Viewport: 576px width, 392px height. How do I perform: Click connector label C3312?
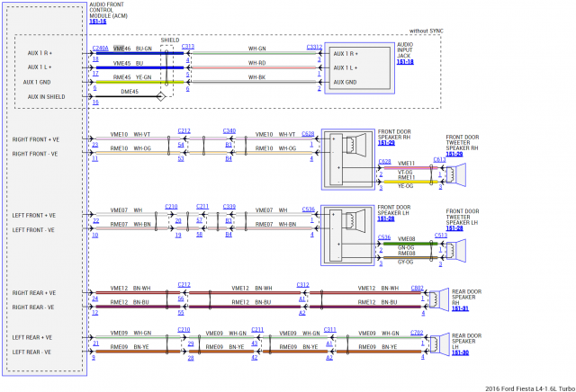click(x=313, y=47)
